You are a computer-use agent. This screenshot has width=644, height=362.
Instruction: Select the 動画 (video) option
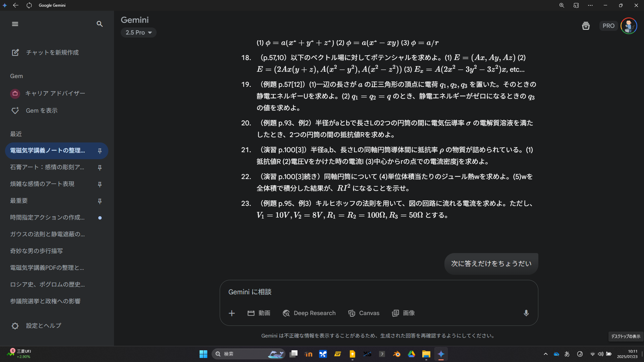258,313
